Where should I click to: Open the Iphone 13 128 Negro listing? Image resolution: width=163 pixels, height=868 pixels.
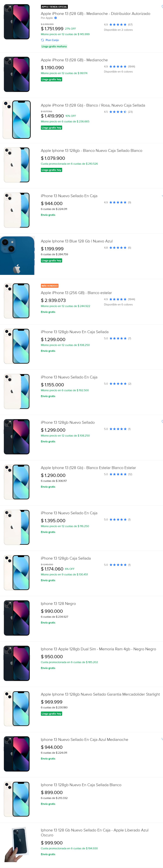point(58,603)
